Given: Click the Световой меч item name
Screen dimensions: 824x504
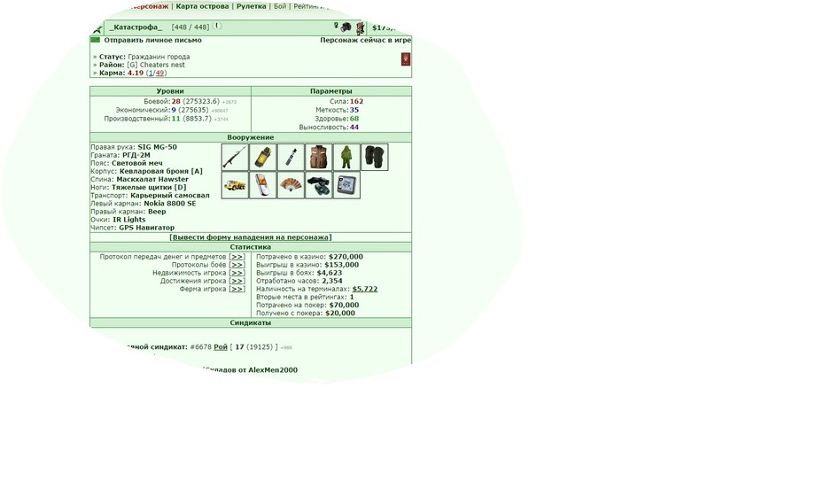Looking at the screenshot, I should [x=137, y=164].
